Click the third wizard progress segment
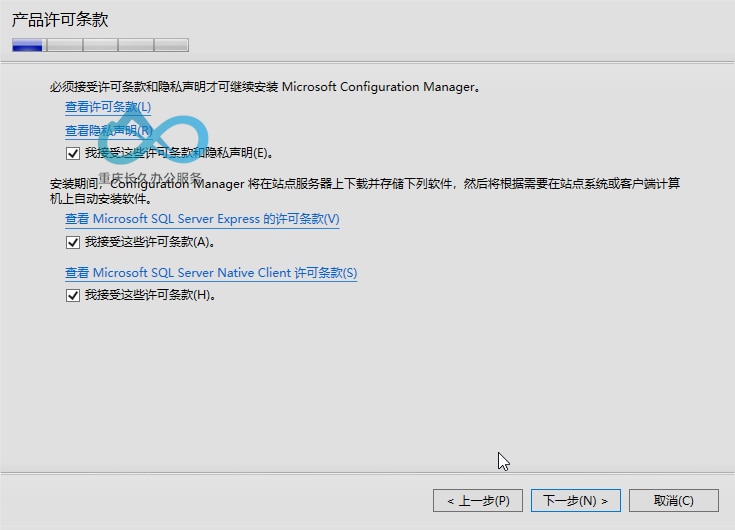The height and width of the screenshot is (530, 735). [101, 45]
